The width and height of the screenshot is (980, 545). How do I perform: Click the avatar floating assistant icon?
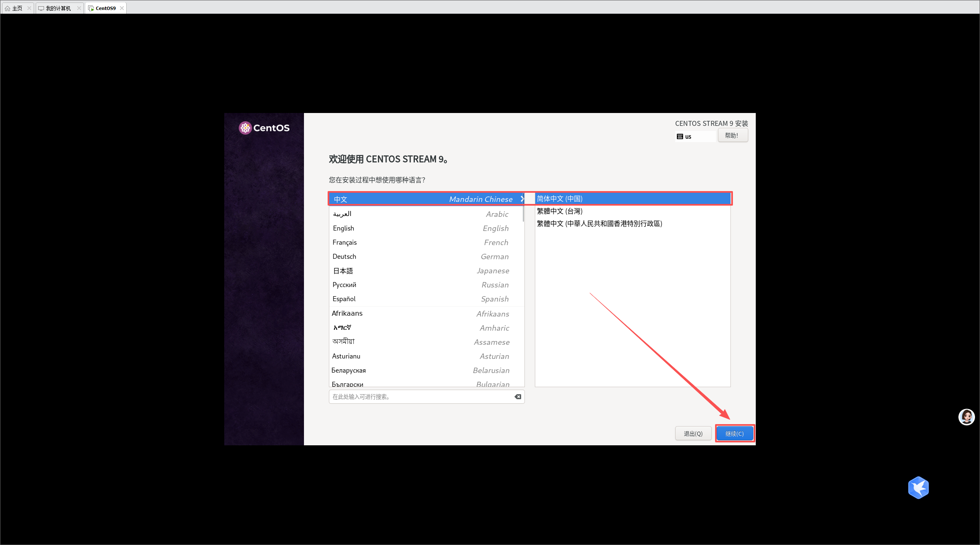(x=966, y=417)
